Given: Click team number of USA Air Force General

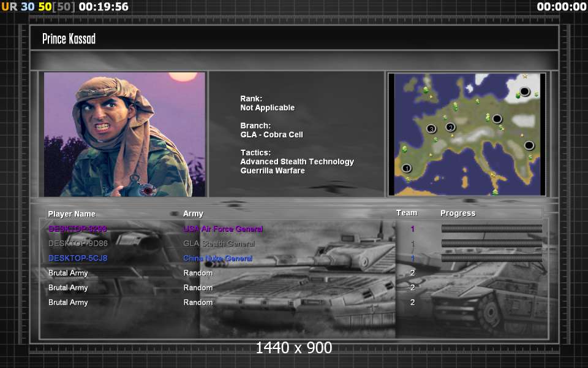Looking at the screenshot, I should [412, 229].
